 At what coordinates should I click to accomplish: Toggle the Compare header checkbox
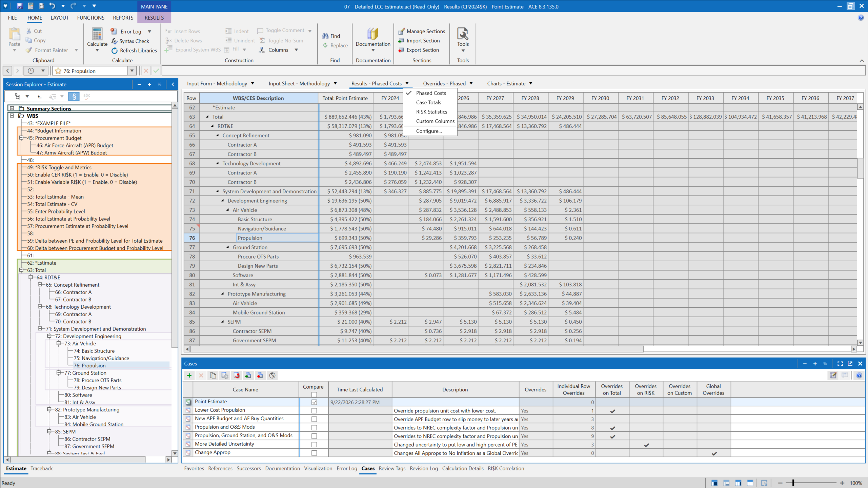coord(314,394)
